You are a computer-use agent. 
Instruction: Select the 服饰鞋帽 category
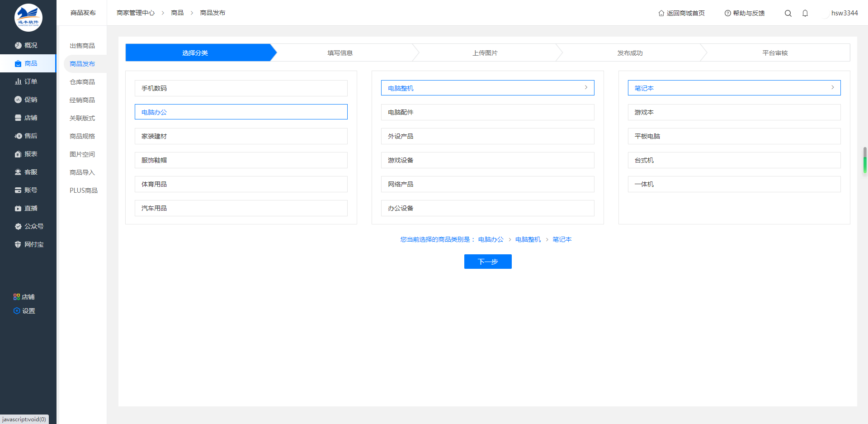click(x=241, y=160)
